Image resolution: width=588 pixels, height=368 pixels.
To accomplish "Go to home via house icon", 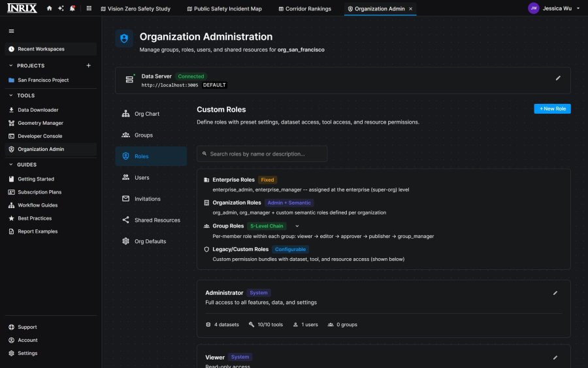I will pyautogui.click(x=49, y=8).
